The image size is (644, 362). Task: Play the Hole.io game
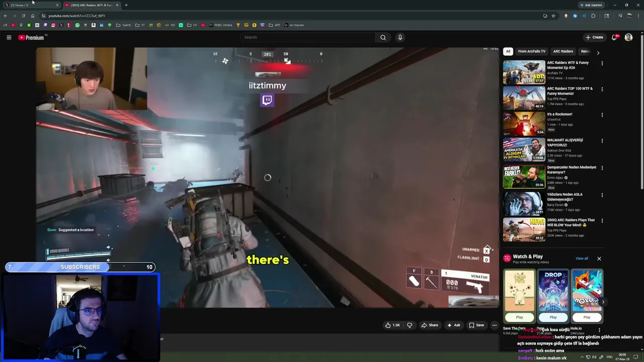click(x=587, y=317)
